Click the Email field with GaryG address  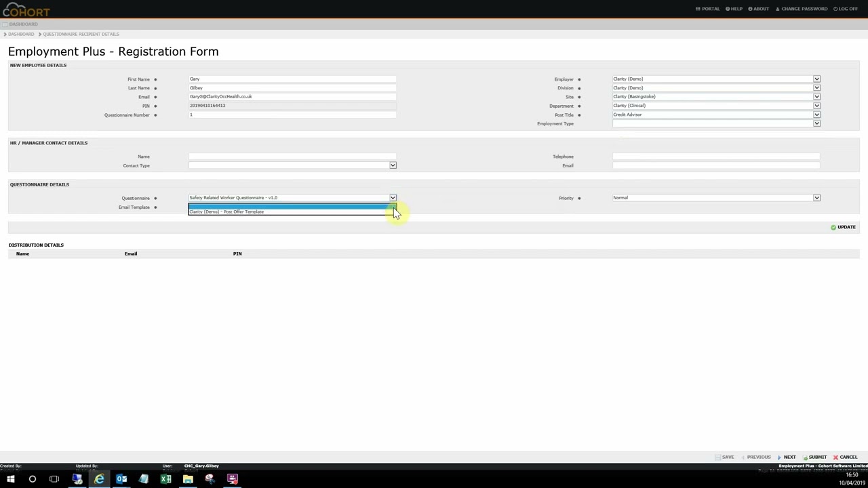pos(292,97)
